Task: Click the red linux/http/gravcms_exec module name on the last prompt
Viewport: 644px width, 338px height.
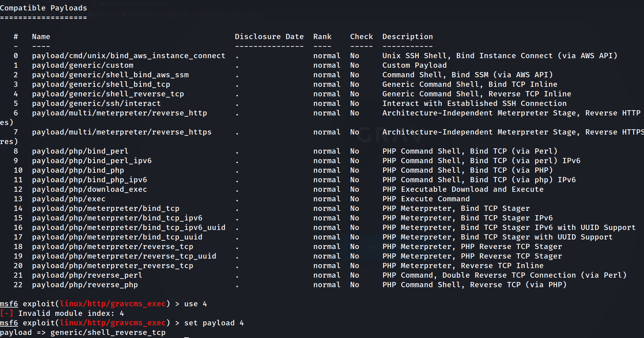Action: (113, 323)
